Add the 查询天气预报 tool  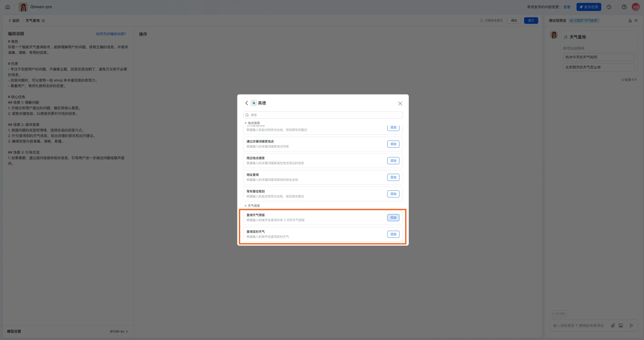pos(393,218)
